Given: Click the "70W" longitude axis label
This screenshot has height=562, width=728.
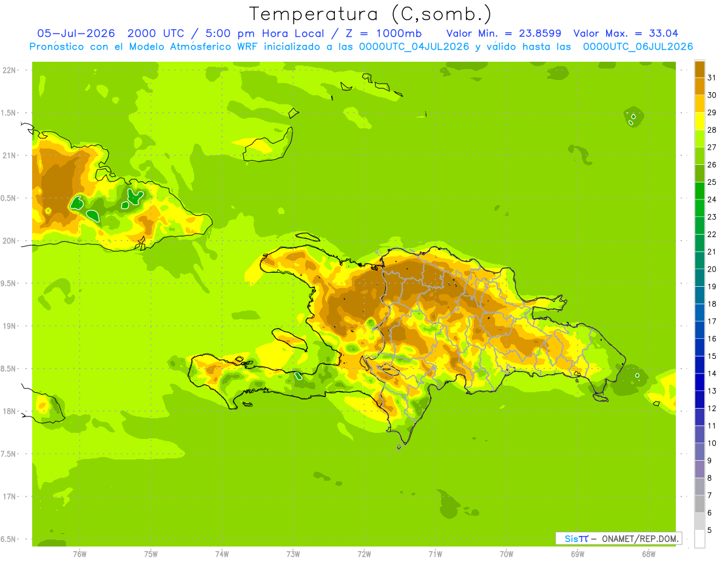Looking at the screenshot, I should (x=507, y=554).
